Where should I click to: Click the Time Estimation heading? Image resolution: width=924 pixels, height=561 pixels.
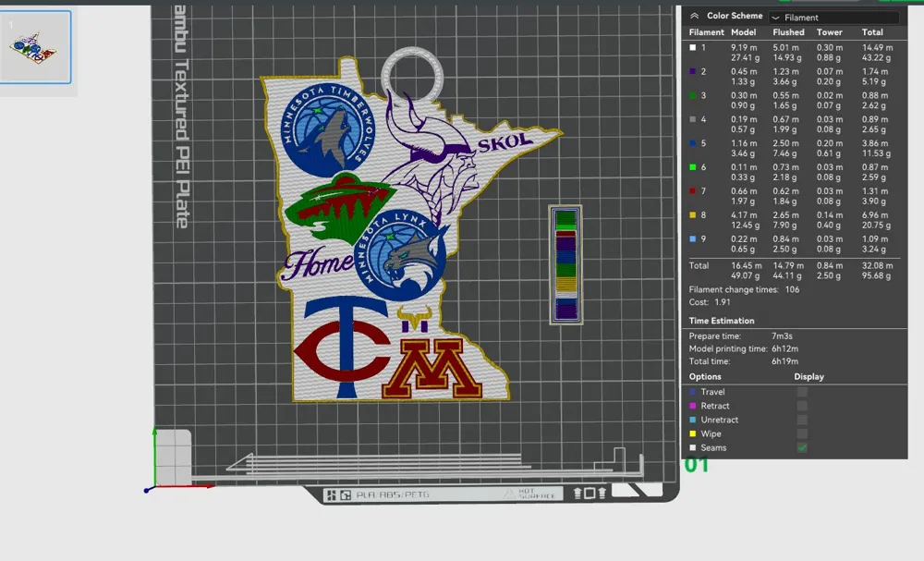(x=722, y=321)
